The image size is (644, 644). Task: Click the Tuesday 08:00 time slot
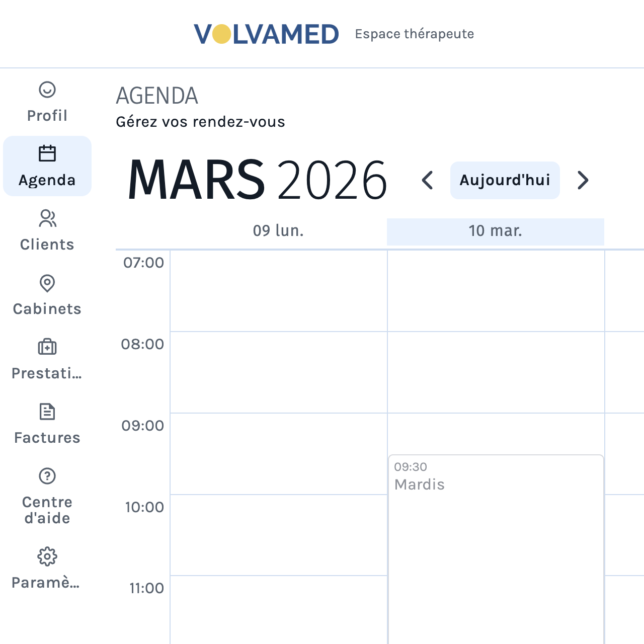point(496,372)
